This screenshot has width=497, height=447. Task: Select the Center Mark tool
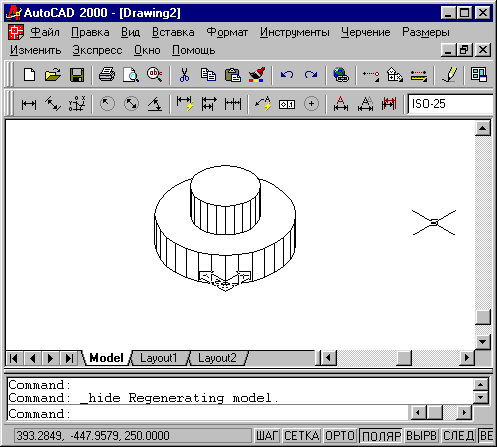click(311, 104)
